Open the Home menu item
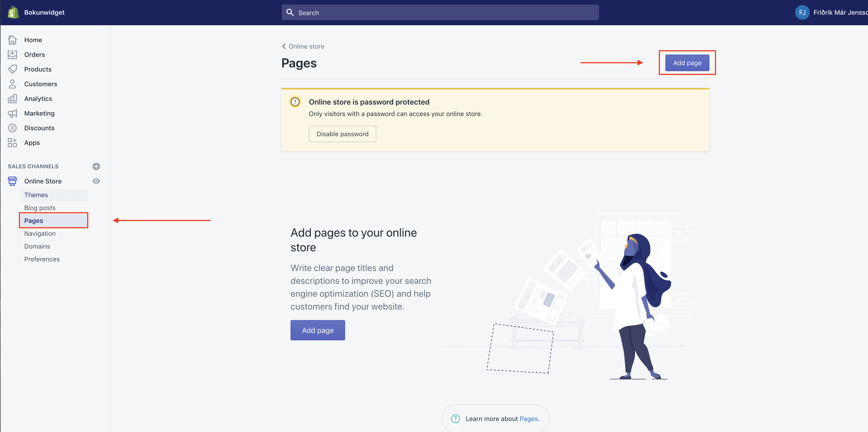The width and height of the screenshot is (868, 432). (33, 40)
